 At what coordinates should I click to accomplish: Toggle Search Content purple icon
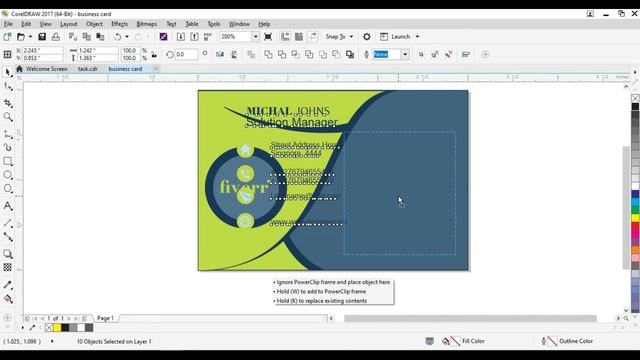(x=163, y=37)
